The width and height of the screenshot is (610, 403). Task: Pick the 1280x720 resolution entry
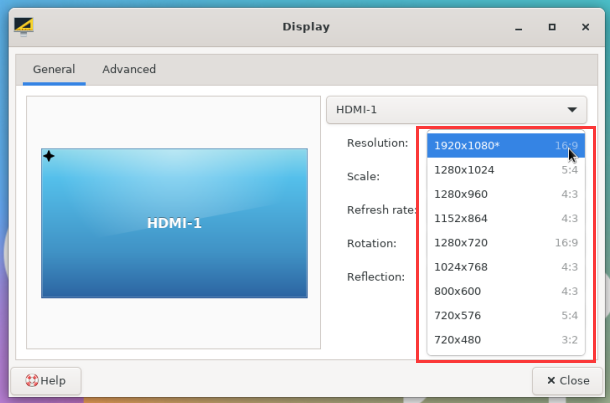pos(506,243)
